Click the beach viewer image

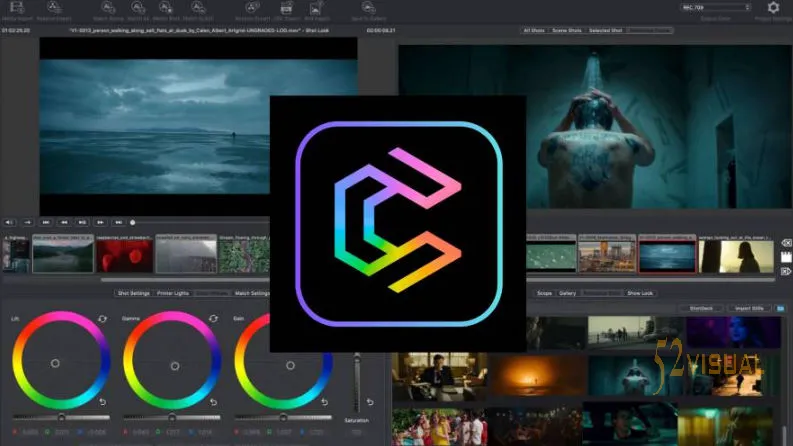tap(155, 126)
